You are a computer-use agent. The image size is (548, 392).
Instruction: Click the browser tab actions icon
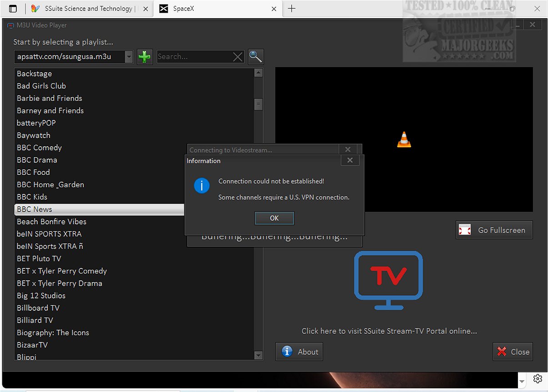click(13, 9)
